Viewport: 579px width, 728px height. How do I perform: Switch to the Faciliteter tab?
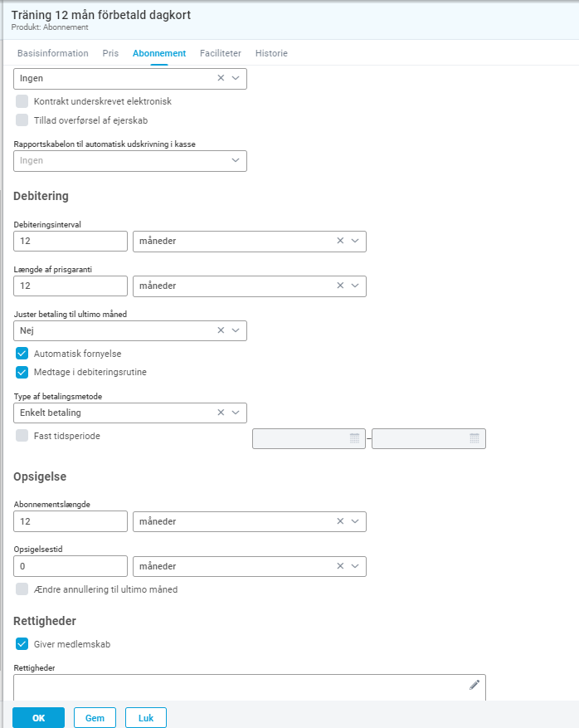pos(221,53)
